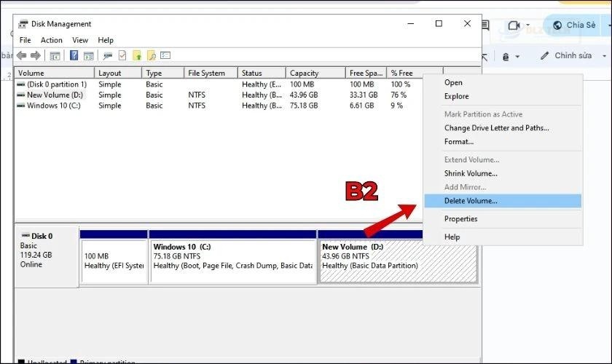Viewport: 612px width, 364px height.
Task: Click Change Drive Letter and Paths...
Action: coord(496,128)
